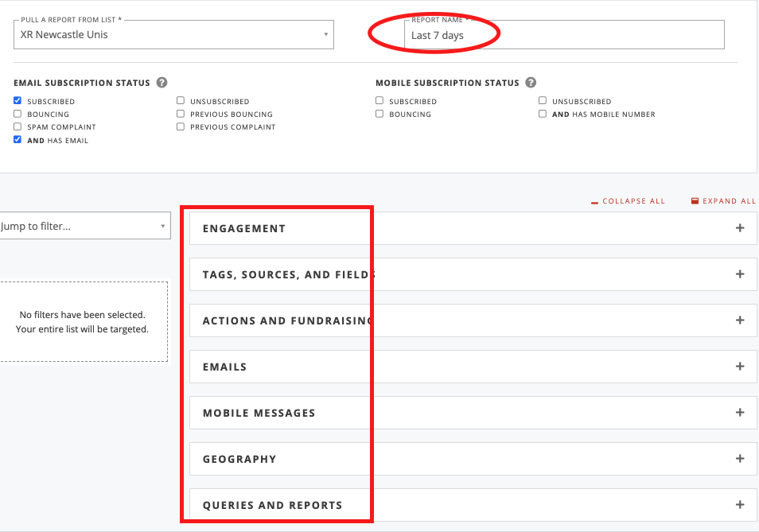
Task: Click plus icon on Emails row
Action: (x=740, y=367)
